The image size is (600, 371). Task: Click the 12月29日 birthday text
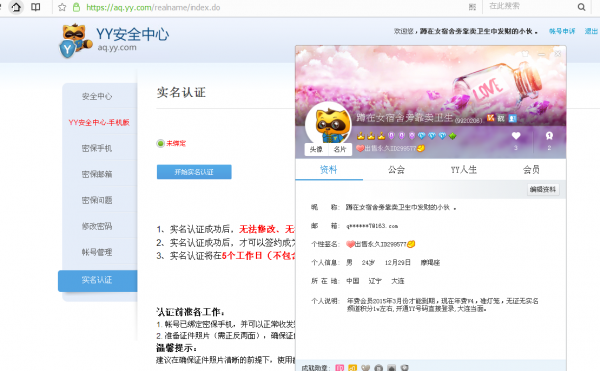click(398, 262)
